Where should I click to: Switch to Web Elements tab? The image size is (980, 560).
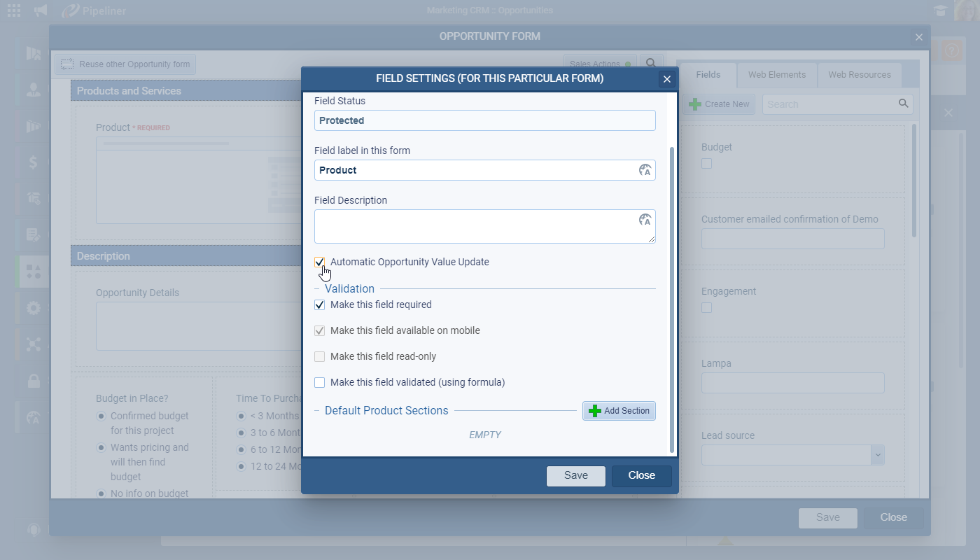click(776, 75)
